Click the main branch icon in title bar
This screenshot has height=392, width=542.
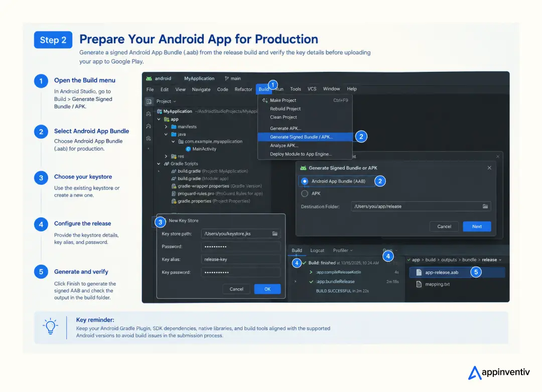pyautogui.click(x=227, y=78)
